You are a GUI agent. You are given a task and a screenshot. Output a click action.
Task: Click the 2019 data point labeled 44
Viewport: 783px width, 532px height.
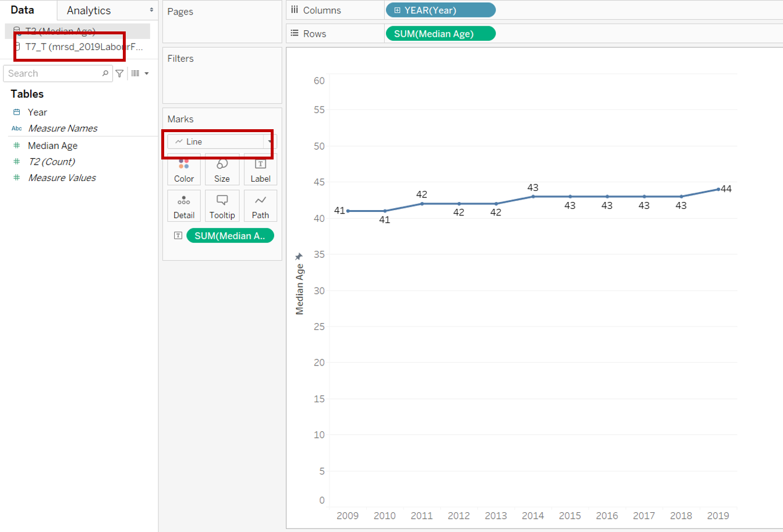pos(718,189)
